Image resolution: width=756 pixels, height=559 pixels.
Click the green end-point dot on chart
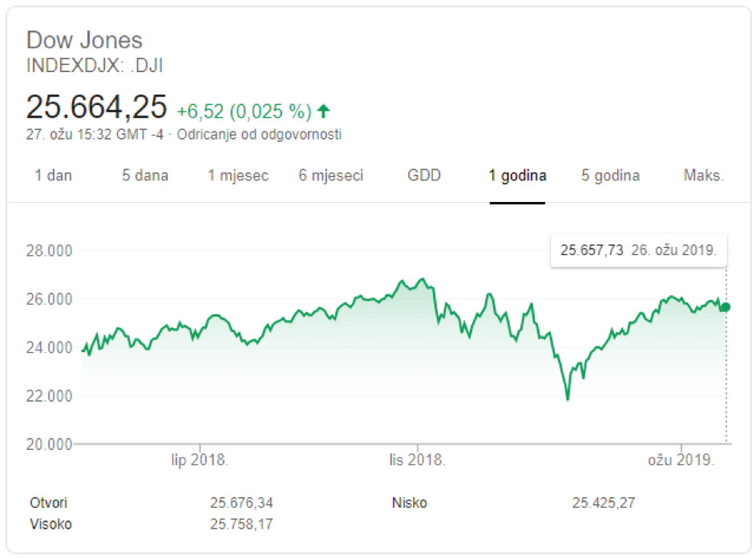point(726,306)
